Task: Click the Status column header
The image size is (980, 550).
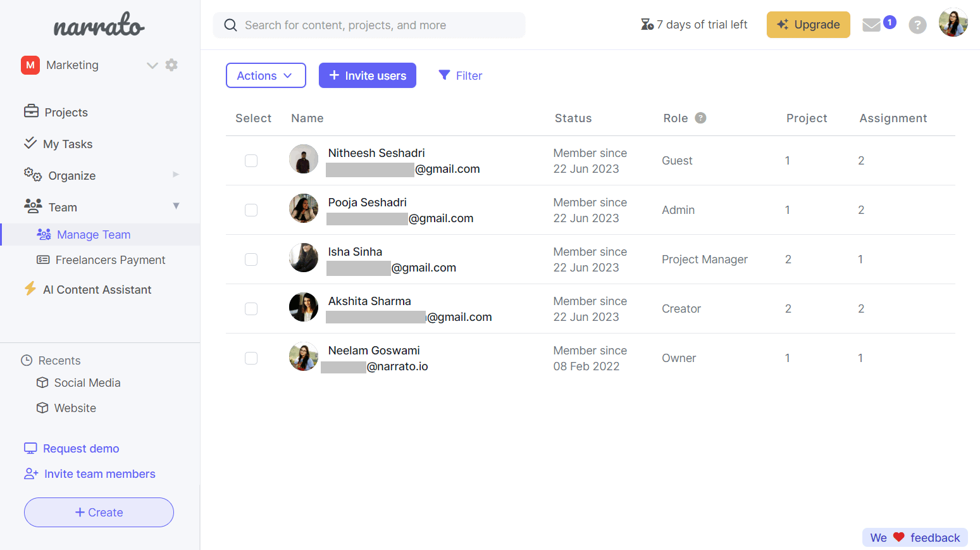Action: tap(573, 118)
